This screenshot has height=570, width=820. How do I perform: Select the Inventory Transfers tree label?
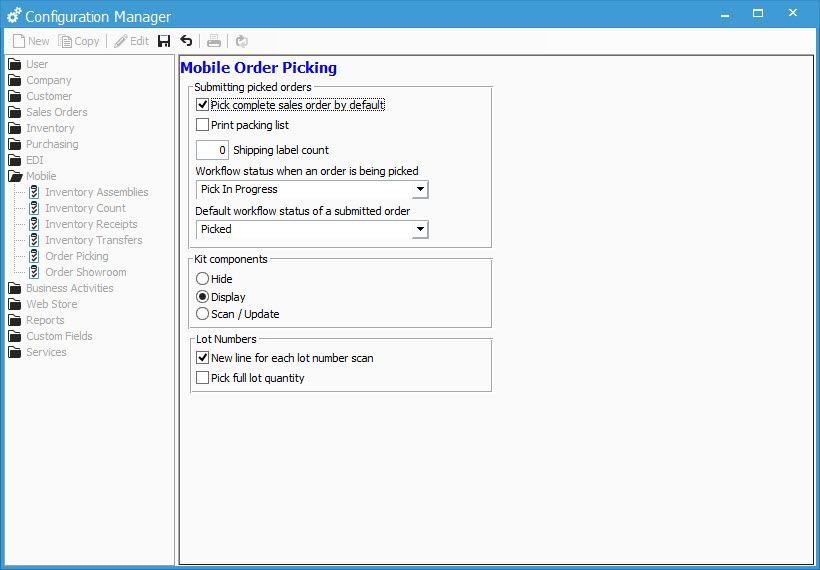coord(94,240)
